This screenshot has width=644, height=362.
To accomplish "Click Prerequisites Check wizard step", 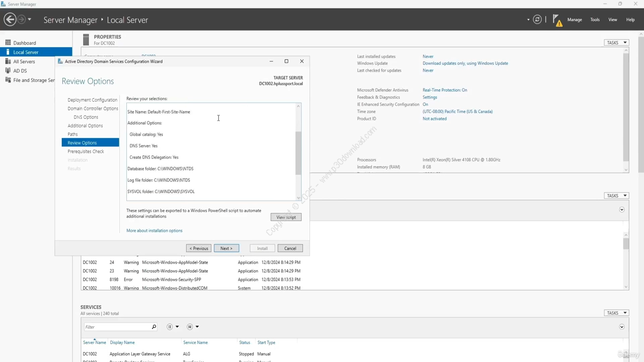I will 86,151.
